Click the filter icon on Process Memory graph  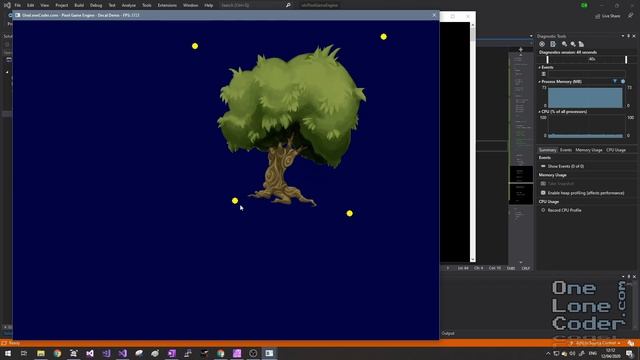click(615, 82)
